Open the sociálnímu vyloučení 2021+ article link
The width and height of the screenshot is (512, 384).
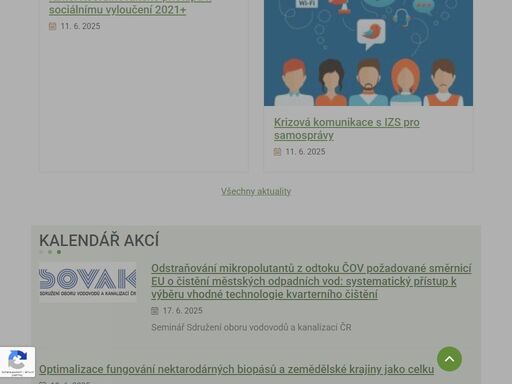tap(117, 9)
